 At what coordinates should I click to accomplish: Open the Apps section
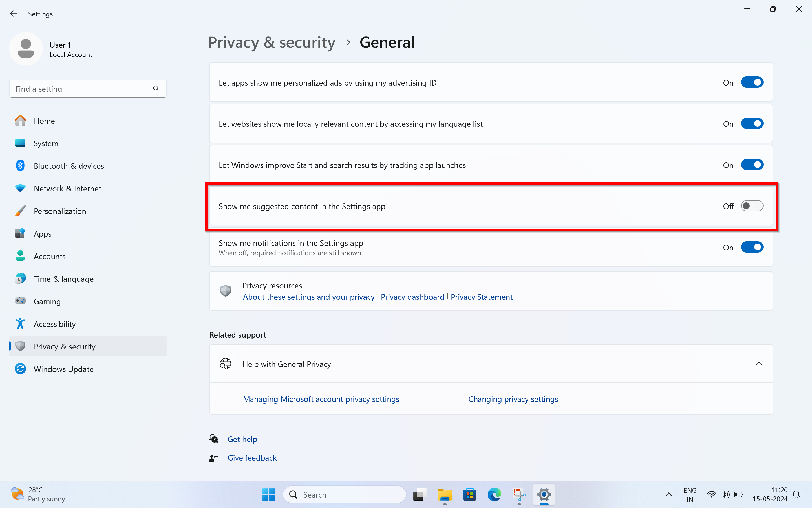88,233
